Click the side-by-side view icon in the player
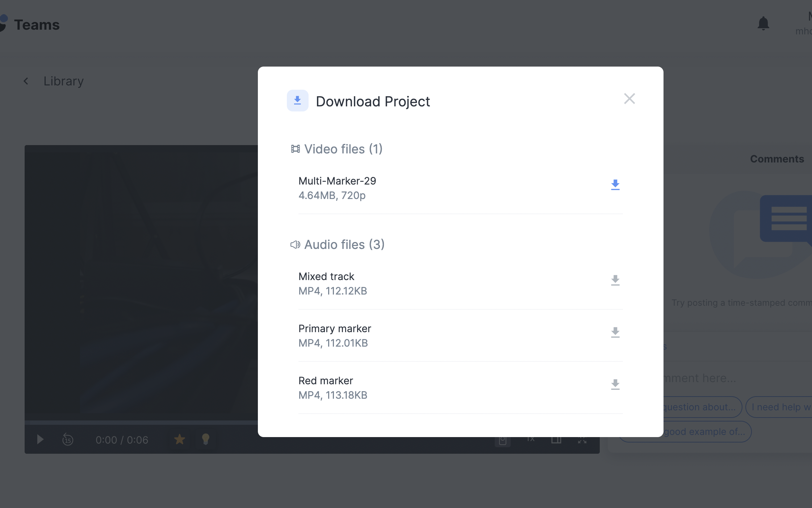This screenshot has width=812, height=508. (x=556, y=440)
